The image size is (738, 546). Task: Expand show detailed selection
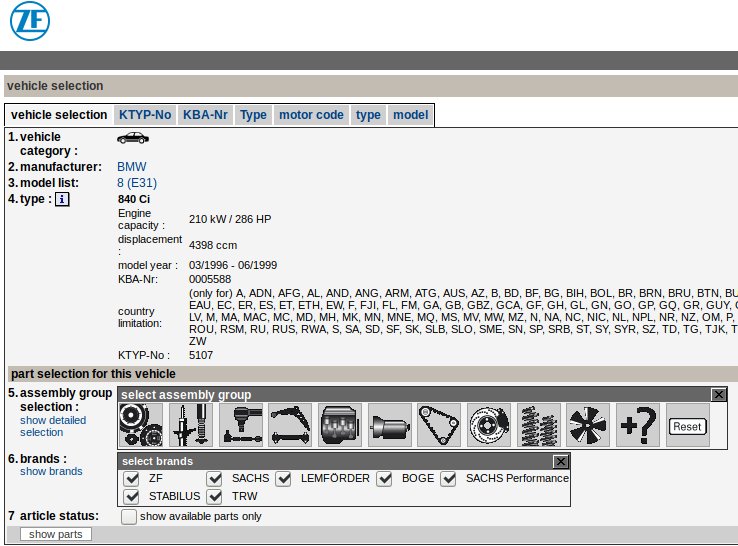point(52,426)
